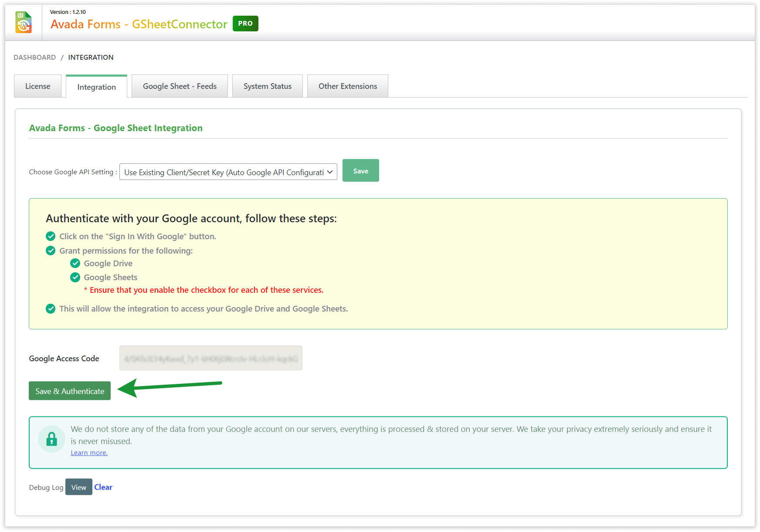Click the green lock privacy icon

coord(51,439)
